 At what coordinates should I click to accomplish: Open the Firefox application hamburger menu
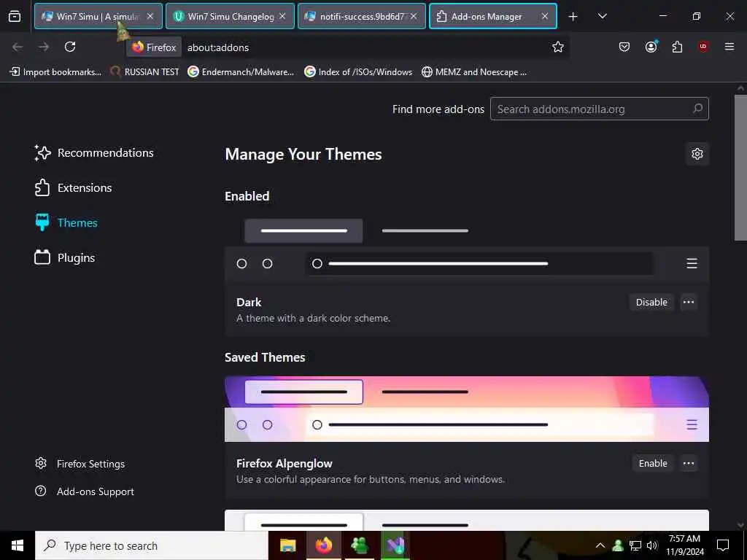point(729,47)
